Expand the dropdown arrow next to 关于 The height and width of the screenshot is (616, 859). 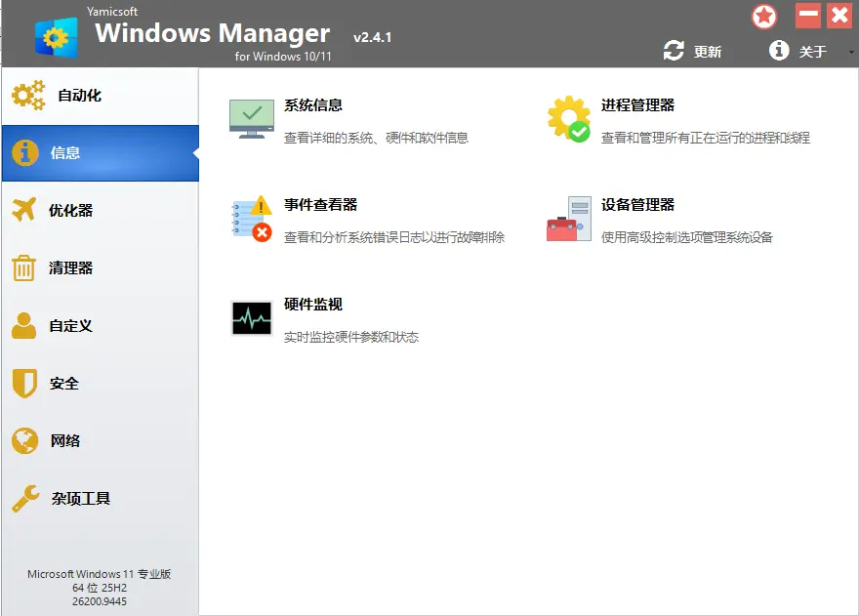851,52
